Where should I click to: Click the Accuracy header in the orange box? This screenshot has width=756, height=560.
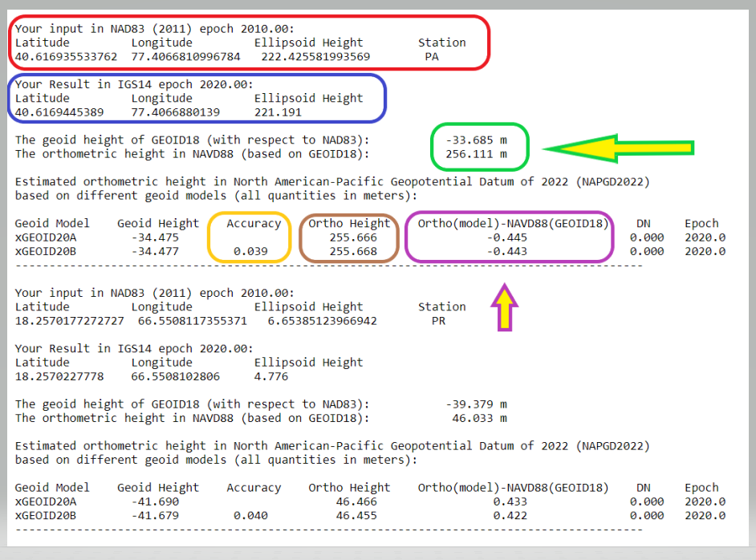tap(254, 224)
